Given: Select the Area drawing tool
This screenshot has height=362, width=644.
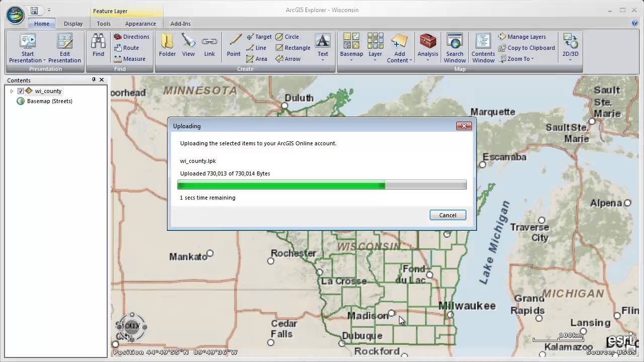Looking at the screenshot, I should (x=257, y=59).
